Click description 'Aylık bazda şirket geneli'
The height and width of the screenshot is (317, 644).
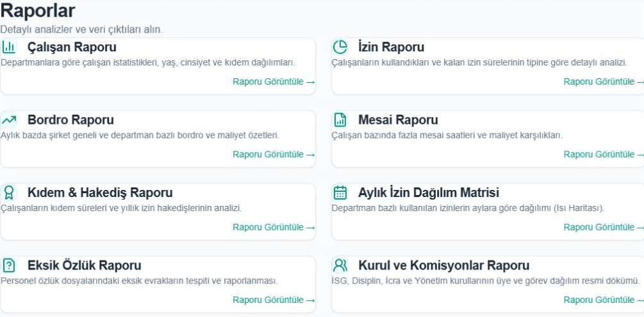pos(140,135)
